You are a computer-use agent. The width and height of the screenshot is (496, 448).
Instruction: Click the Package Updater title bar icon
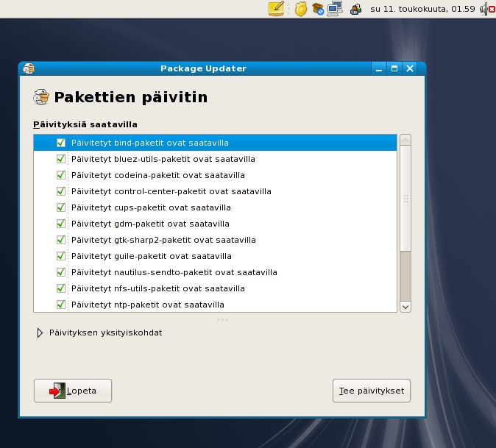point(29,68)
